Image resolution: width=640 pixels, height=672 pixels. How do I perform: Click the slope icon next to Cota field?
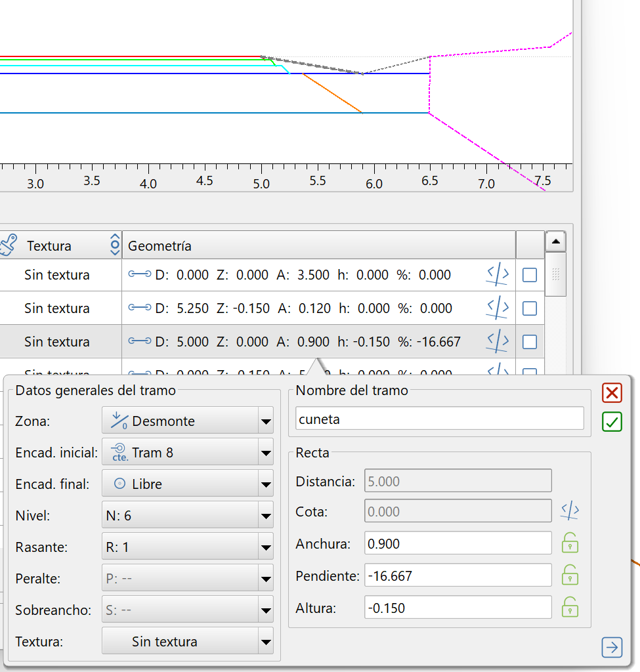(x=570, y=511)
